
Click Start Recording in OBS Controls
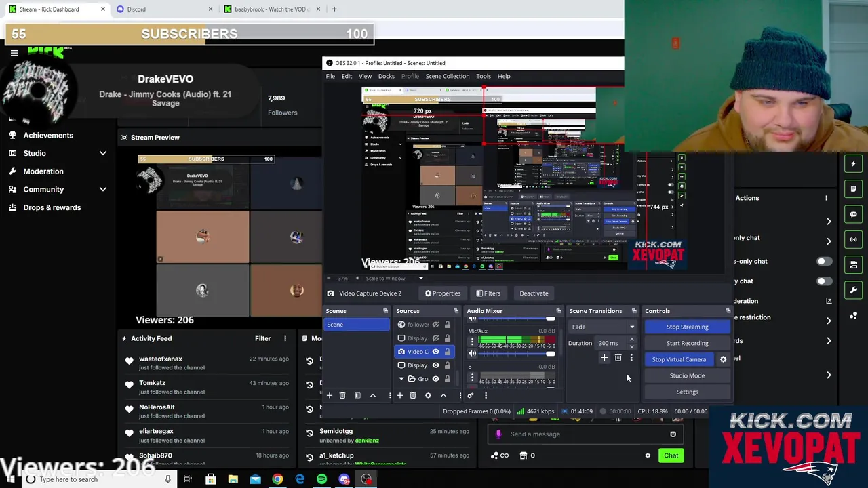click(687, 343)
